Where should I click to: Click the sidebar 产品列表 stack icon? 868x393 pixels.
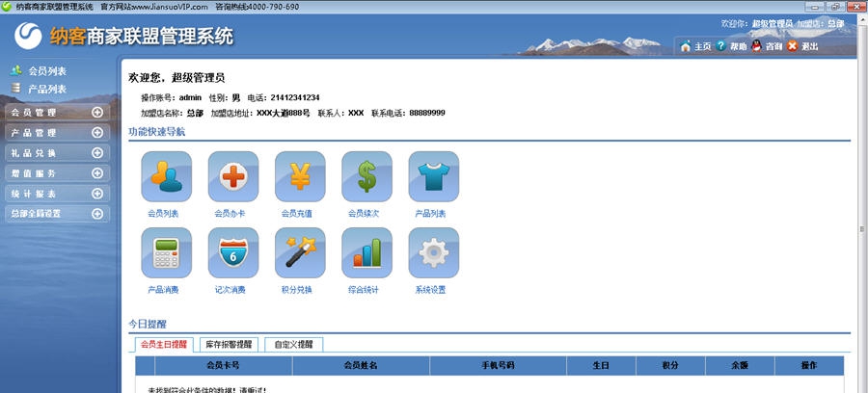pos(16,88)
